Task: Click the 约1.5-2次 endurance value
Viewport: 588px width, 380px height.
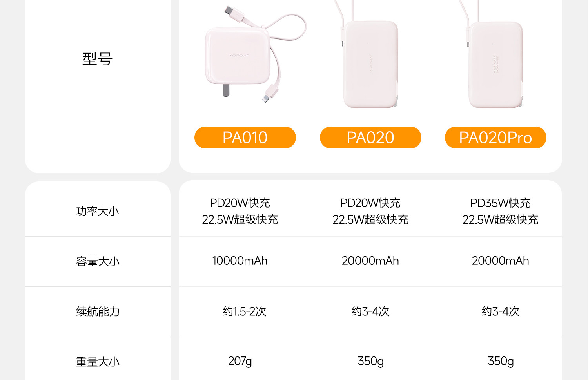Action: (245, 311)
